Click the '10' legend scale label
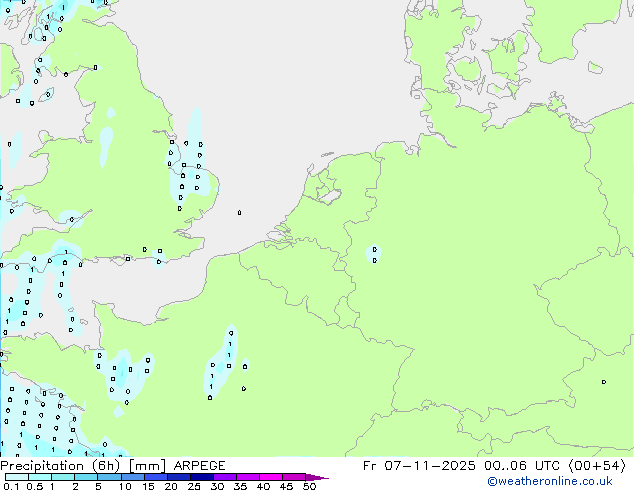 125,486
